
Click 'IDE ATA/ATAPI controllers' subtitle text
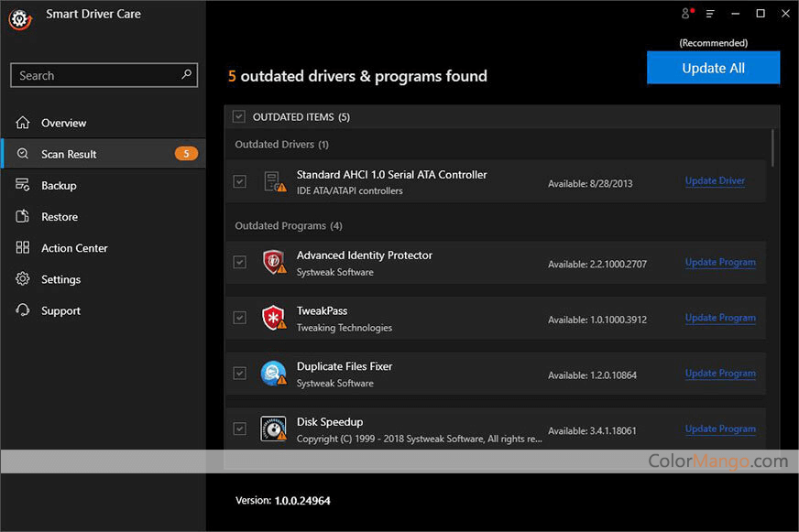[350, 190]
